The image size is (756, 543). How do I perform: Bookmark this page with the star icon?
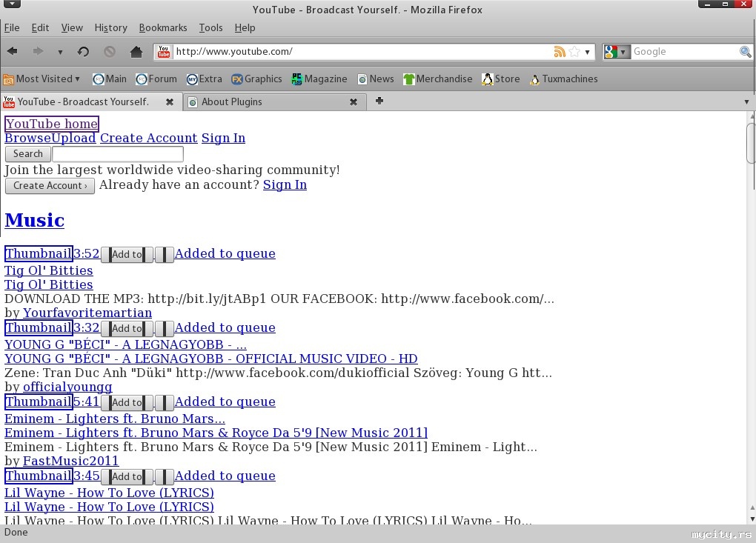(574, 52)
